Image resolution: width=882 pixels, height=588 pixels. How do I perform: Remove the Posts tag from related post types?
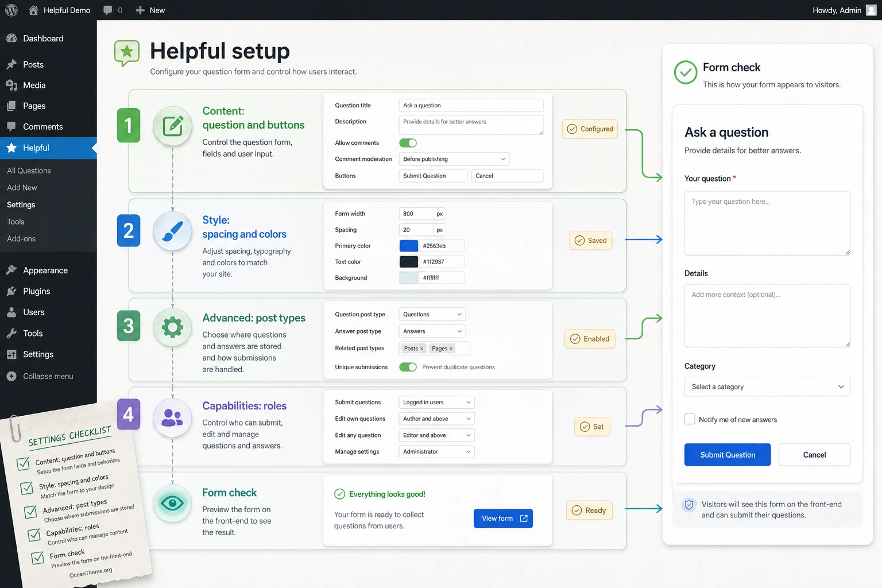tap(421, 349)
